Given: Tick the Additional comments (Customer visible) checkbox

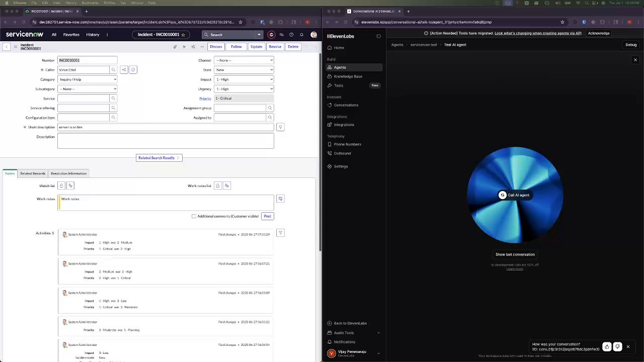Looking at the screenshot, I should [194, 216].
